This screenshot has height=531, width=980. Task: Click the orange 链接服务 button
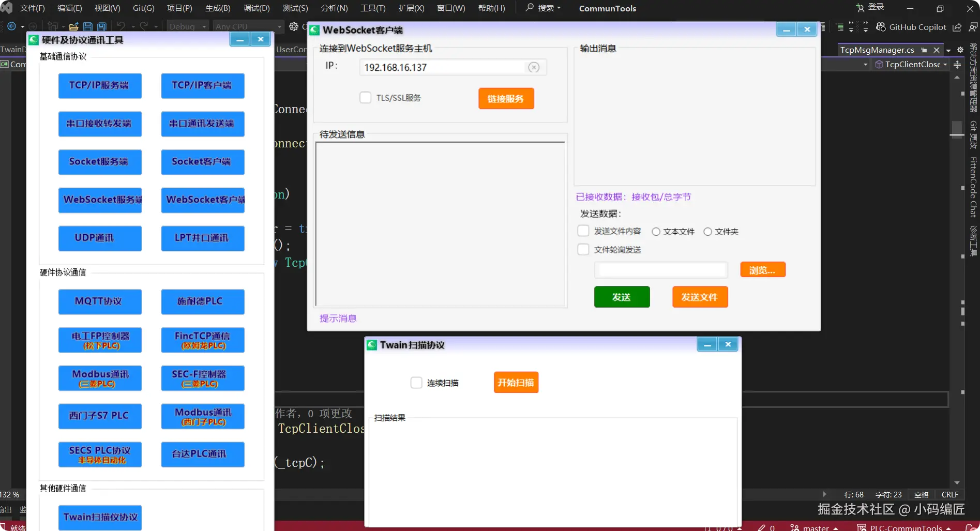[506, 98]
